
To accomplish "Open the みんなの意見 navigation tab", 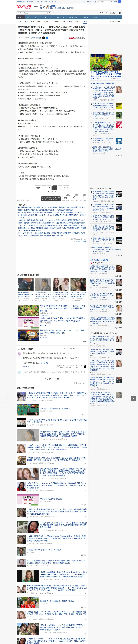I will click(73, 17).
